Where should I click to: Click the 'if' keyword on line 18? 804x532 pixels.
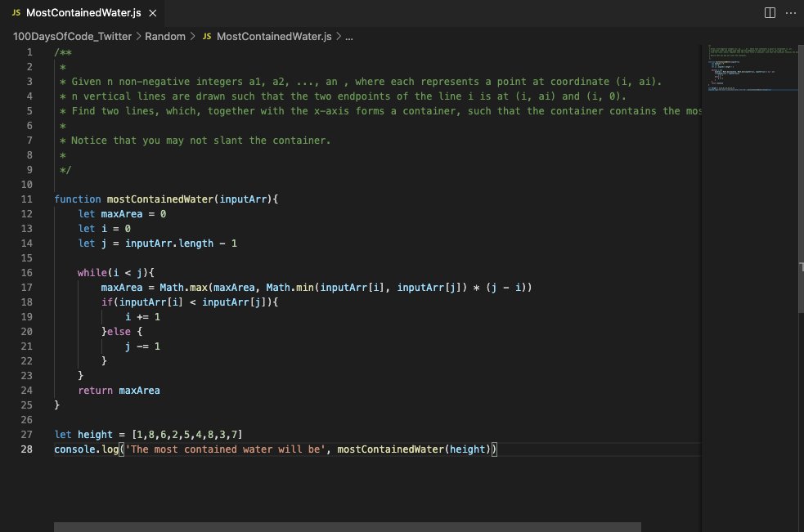[x=106, y=302]
